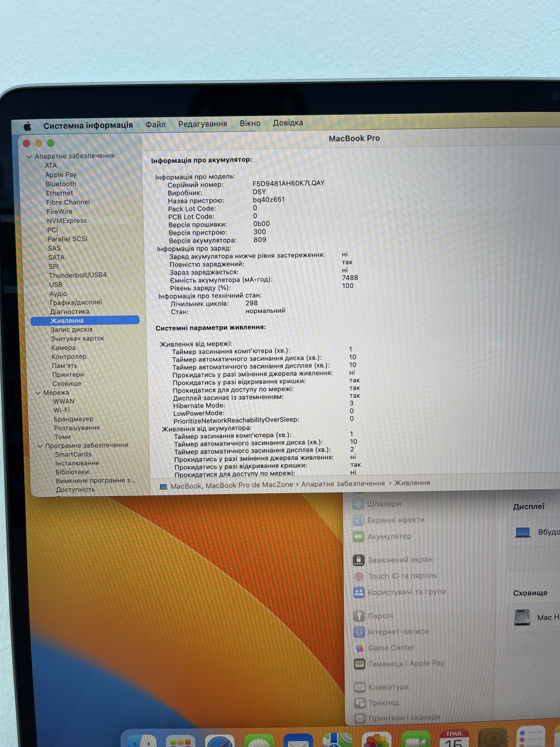Select PCI in the sidebar
Image resolution: width=560 pixels, height=747 pixels.
[x=53, y=230]
